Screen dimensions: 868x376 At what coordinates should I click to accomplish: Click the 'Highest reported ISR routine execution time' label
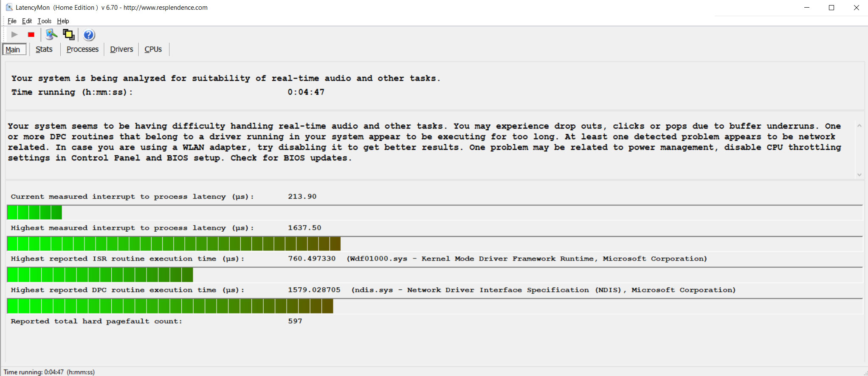click(x=128, y=259)
